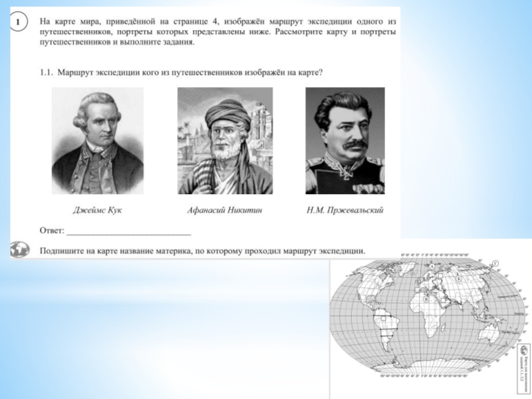Click the caption 'Джеймс Кук'

point(97,210)
